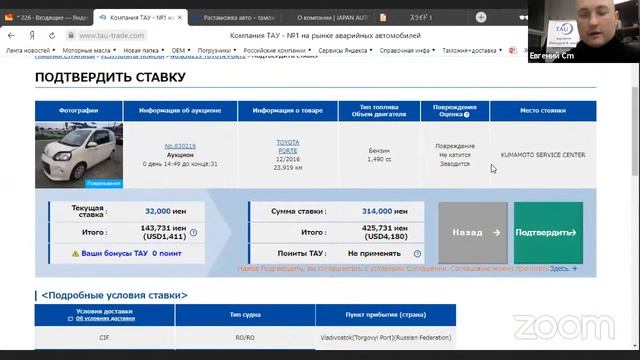Click the 'Информация о товаре' column header
Viewport: 640px width, 360px height.
288,111
